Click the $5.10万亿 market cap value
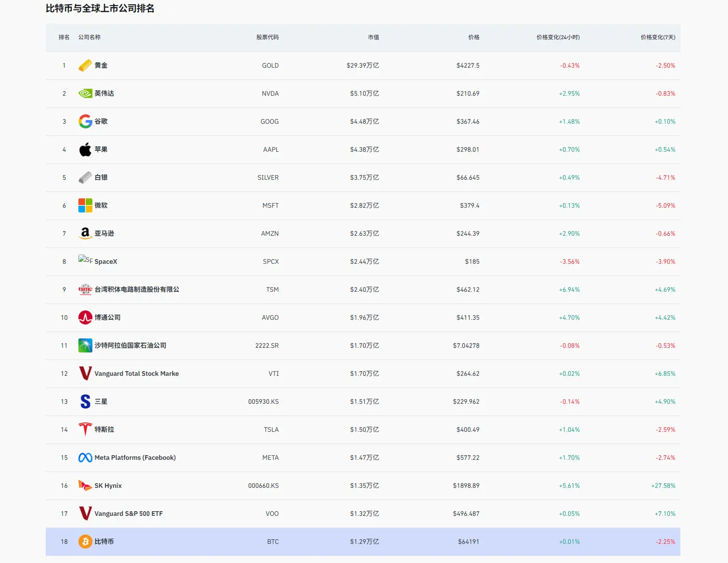728x563 pixels. (365, 93)
